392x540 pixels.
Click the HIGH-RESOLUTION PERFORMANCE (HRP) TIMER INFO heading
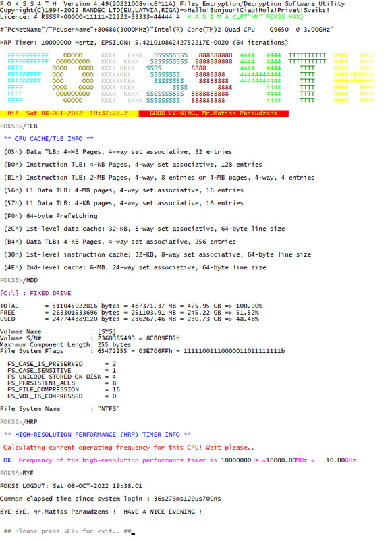tap(97, 435)
